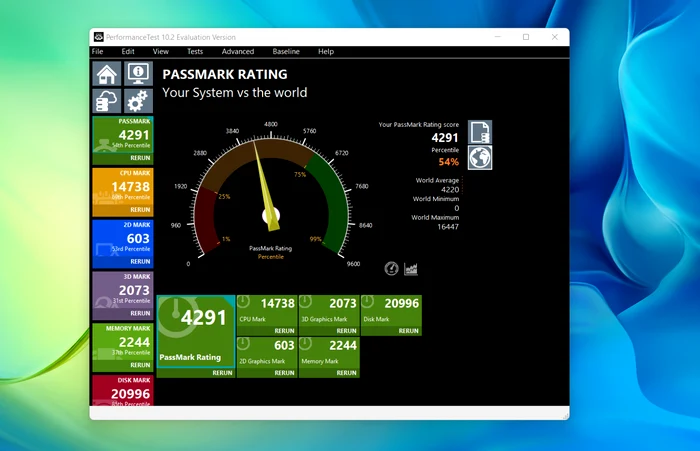Minimize the PerformanceTest window

[x=498, y=37]
